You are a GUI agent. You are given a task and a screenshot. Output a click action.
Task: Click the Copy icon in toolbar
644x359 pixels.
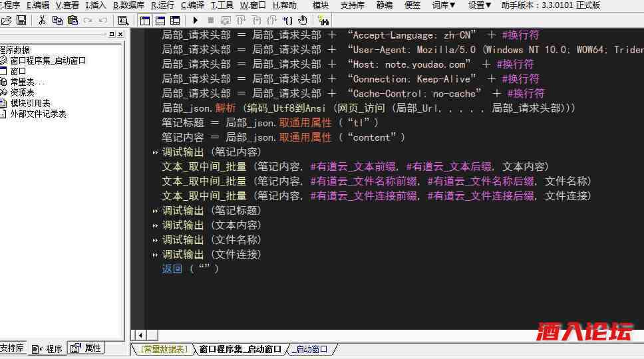click(57, 21)
